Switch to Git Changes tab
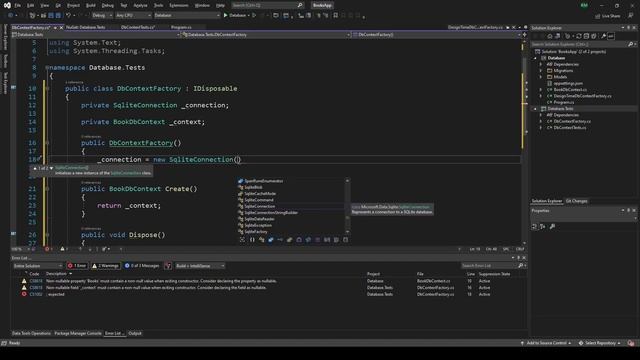 point(576,201)
